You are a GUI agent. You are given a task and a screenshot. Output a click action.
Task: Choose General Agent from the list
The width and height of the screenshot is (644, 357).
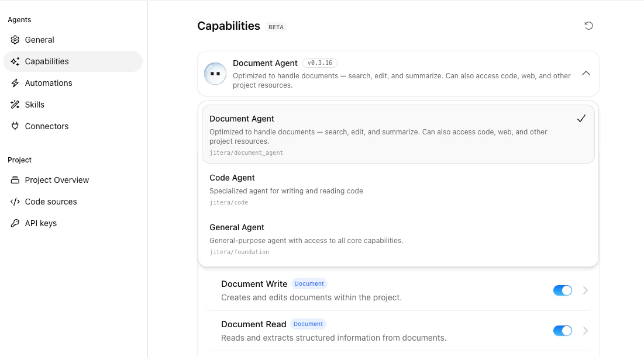[398, 239]
